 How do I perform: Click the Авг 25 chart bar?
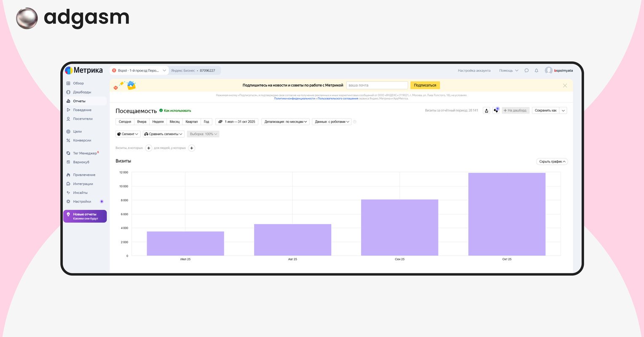[x=292, y=240]
